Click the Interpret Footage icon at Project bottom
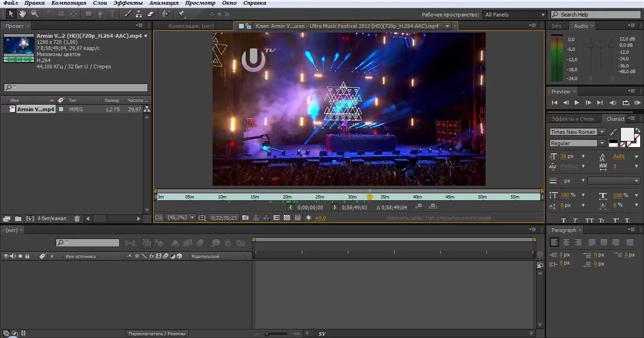The width and height of the screenshot is (644, 338). (7, 219)
